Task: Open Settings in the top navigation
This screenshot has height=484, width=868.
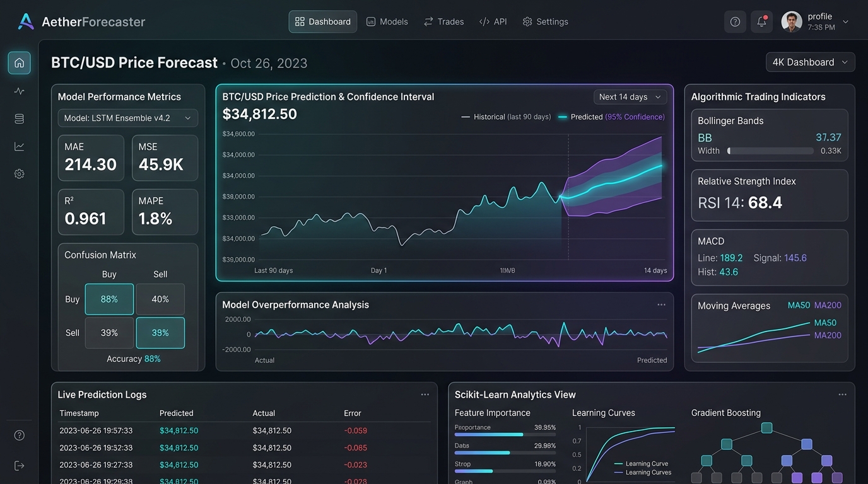Action: tap(546, 21)
